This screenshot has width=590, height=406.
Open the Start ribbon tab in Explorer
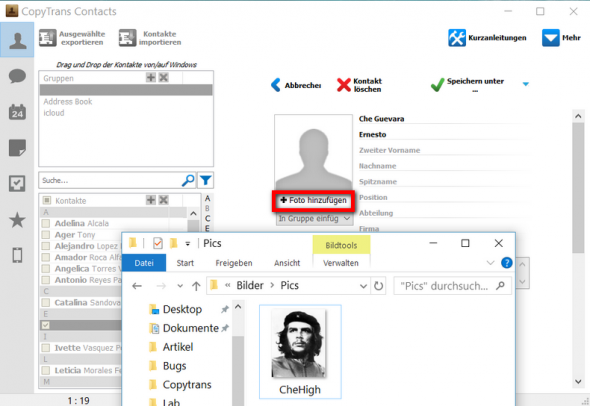coord(185,263)
